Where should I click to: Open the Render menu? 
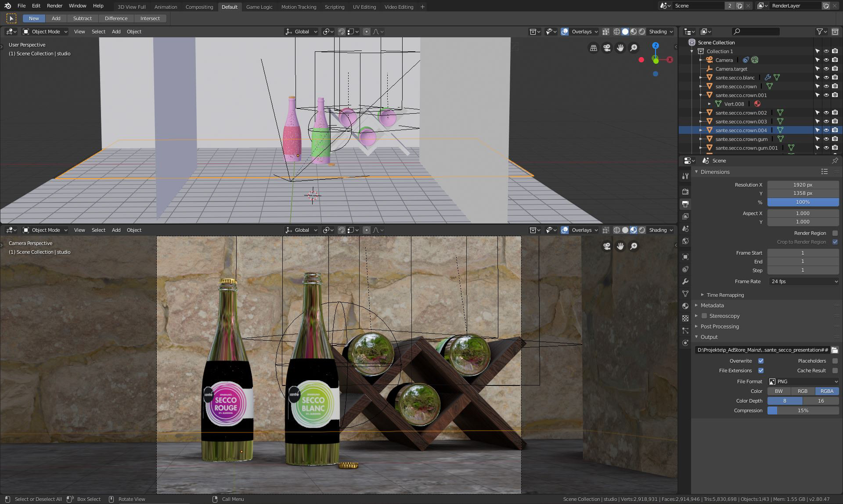[x=54, y=5]
